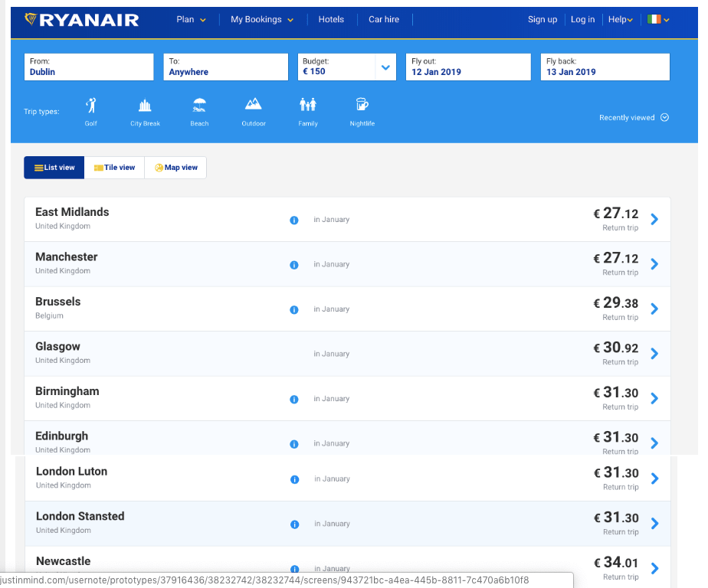Viewport: 708px width, 588px height.
Task: Select the Newcastle destination name
Action: [63, 561]
